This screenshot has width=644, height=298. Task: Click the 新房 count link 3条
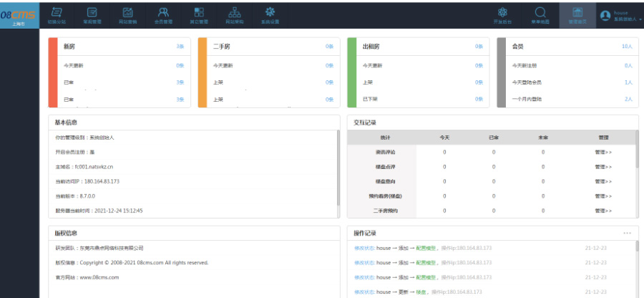point(180,47)
